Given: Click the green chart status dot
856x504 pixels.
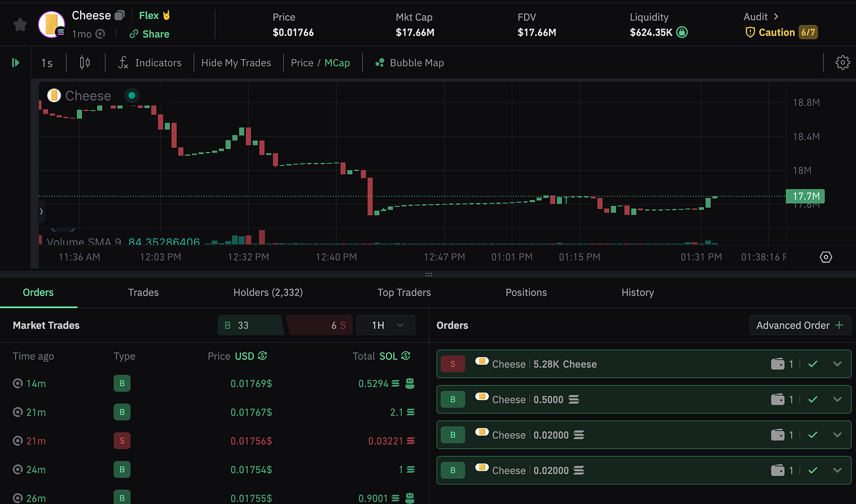Looking at the screenshot, I should pyautogui.click(x=131, y=95).
